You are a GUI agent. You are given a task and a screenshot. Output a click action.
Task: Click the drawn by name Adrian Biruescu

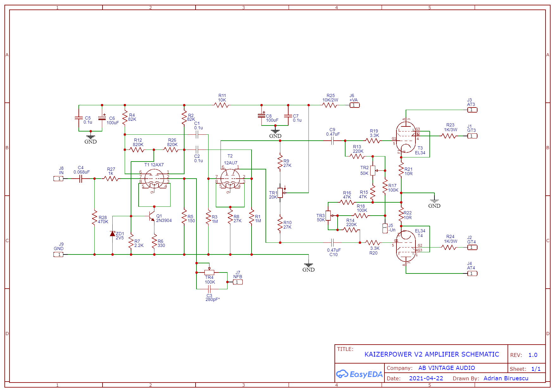pyautogui.click(x=506, y=378)
